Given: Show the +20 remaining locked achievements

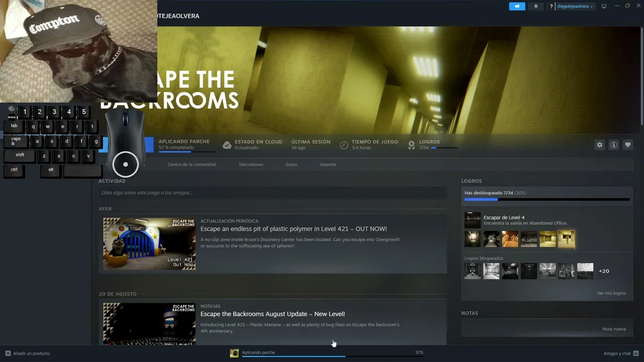Looking at the screenshot, I should click(x=604, y=271).
